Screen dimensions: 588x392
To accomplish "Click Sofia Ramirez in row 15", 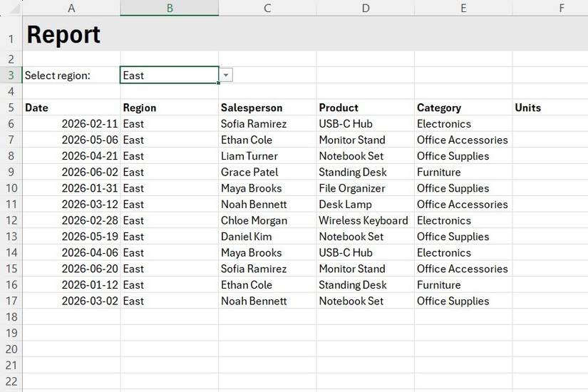I will click(x=267, y=269).
